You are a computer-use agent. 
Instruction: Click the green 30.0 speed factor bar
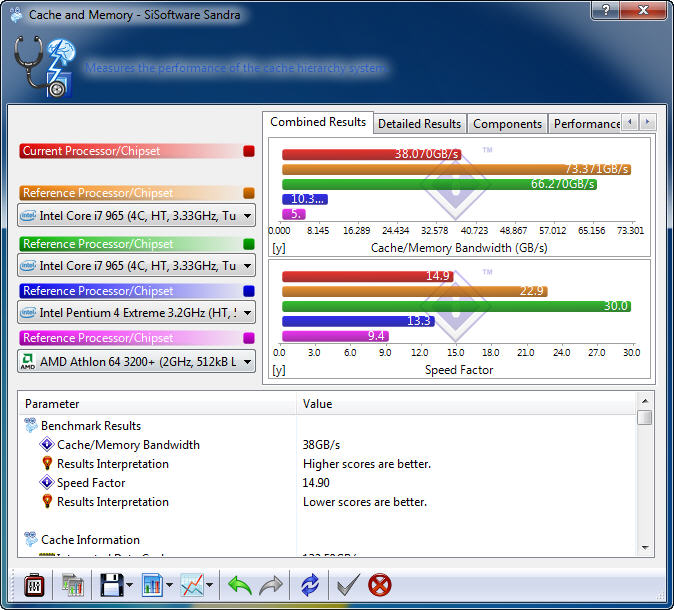[x=456, y=306]
